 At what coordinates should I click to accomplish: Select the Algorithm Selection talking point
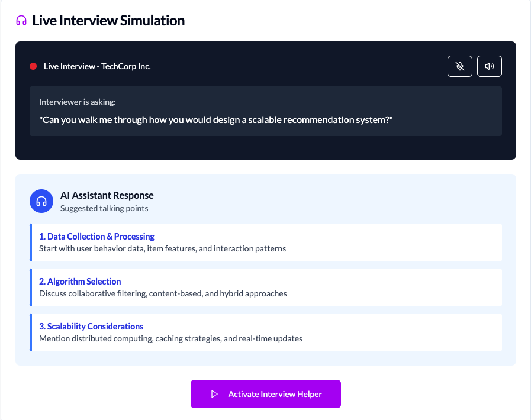tap(80, 282)
